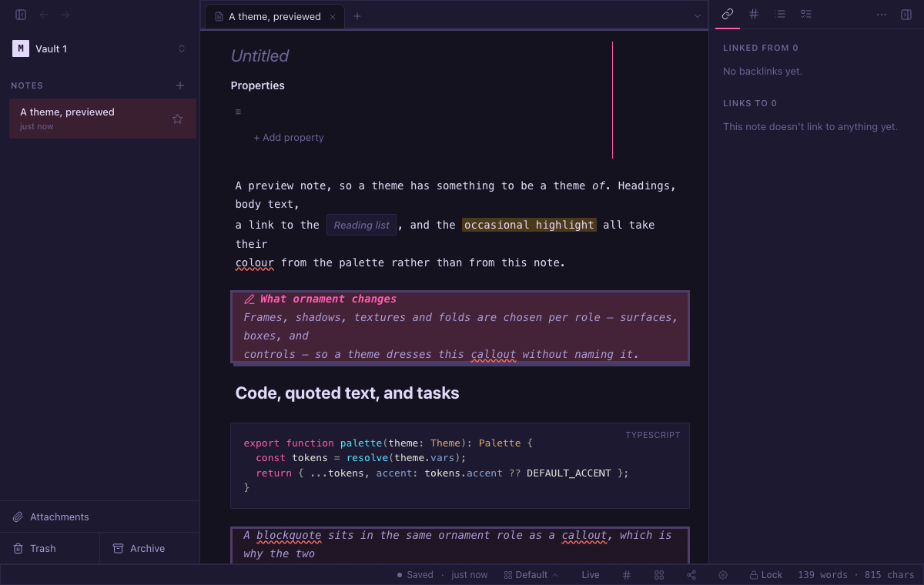
Task: Open the 'Reading list' link
Action: click(361, 225)
